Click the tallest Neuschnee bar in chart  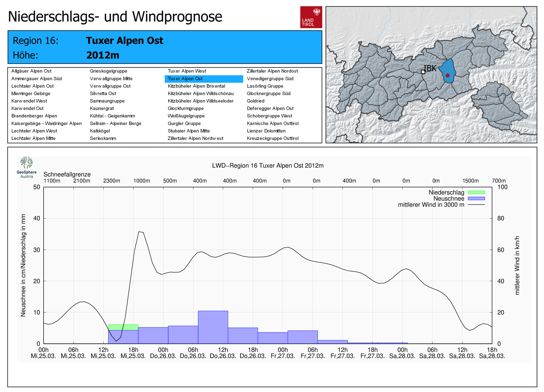pos(213,327)
